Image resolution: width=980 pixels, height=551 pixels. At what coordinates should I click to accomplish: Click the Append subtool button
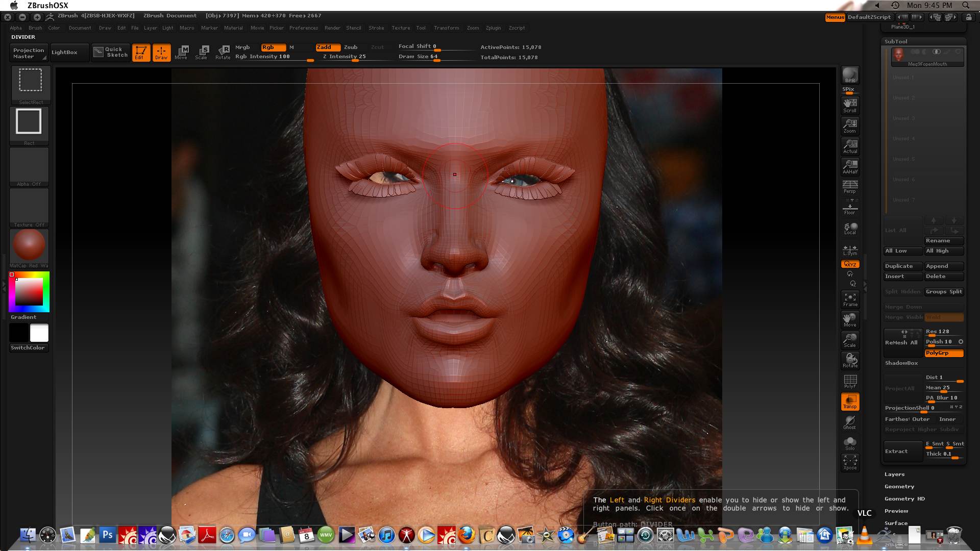[x=944, y=266]
